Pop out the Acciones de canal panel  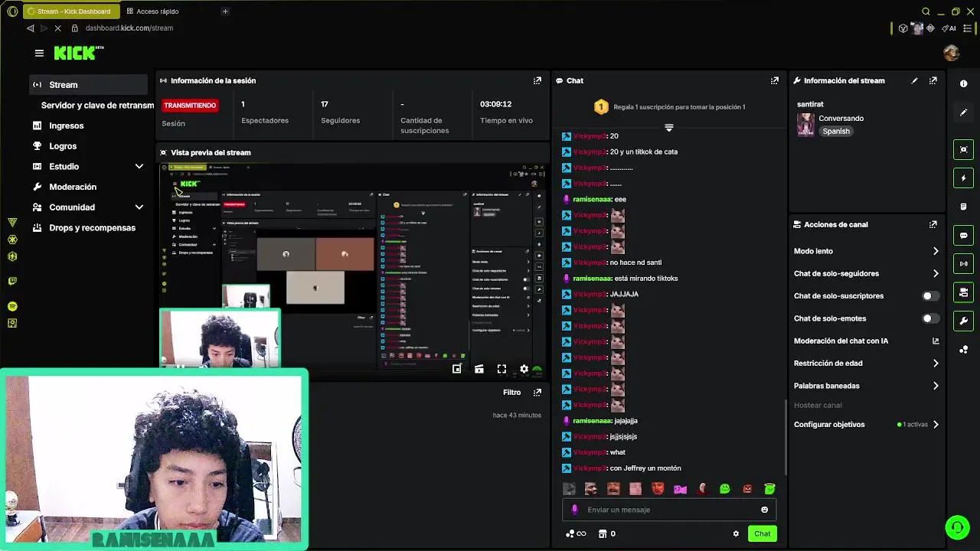tap(933, 224)
